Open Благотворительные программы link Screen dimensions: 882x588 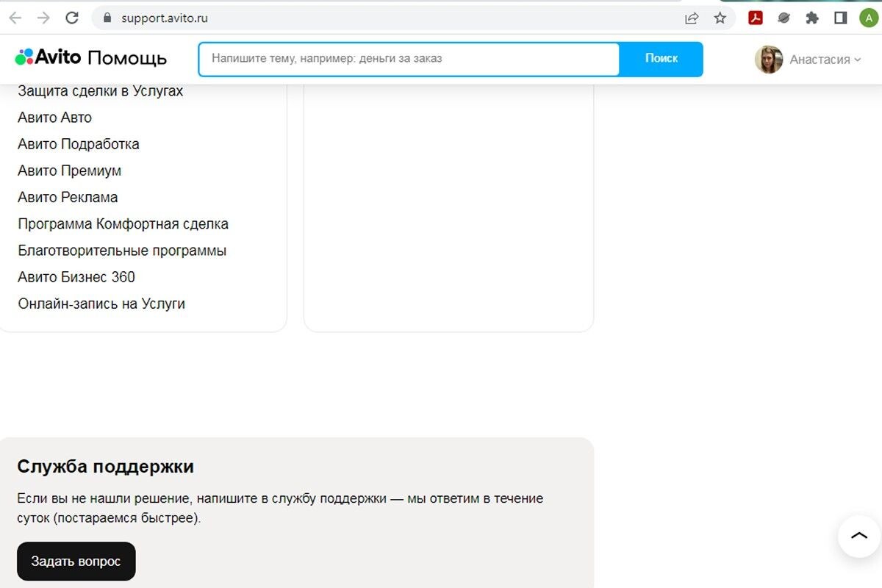coord(122,251)
